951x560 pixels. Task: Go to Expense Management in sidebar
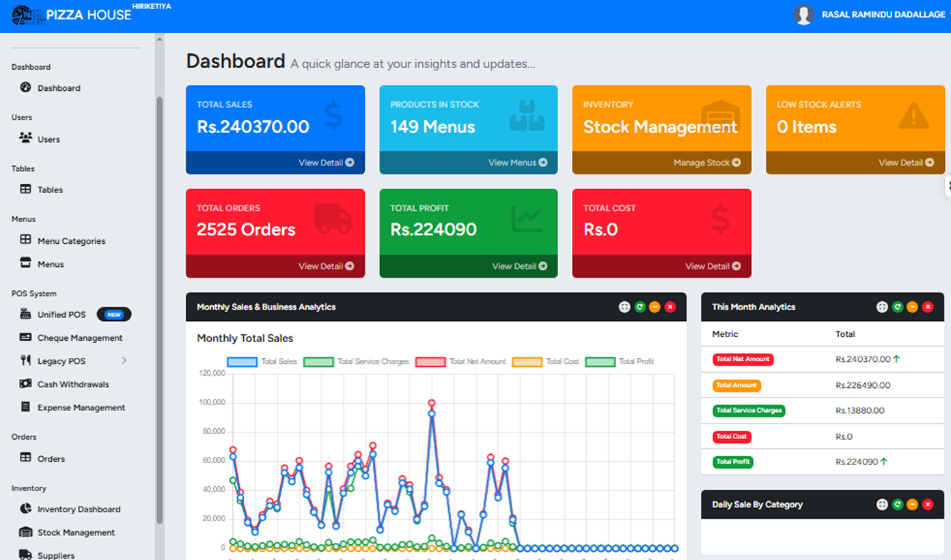(81, 408)
